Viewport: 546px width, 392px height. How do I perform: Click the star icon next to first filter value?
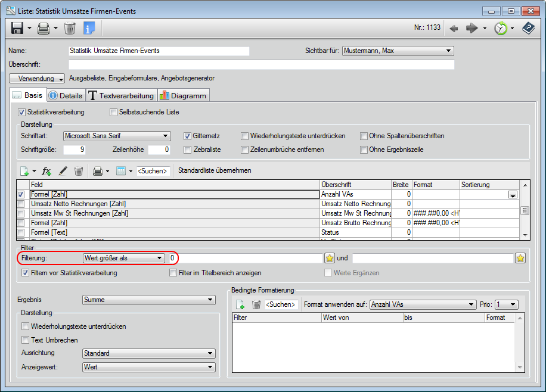[x=330, y=258]
